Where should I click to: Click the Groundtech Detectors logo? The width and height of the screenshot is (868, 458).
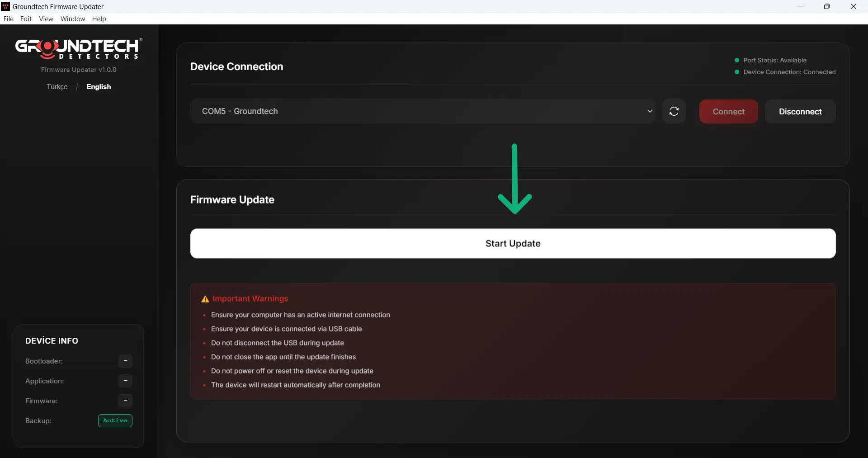(79, 49)
